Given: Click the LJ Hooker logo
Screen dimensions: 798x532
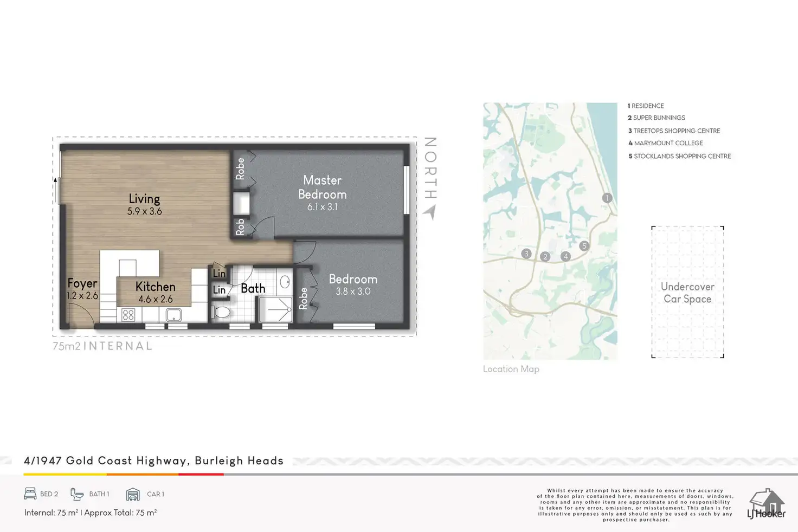Looking at the screenshot, I should tap(766, 504).
